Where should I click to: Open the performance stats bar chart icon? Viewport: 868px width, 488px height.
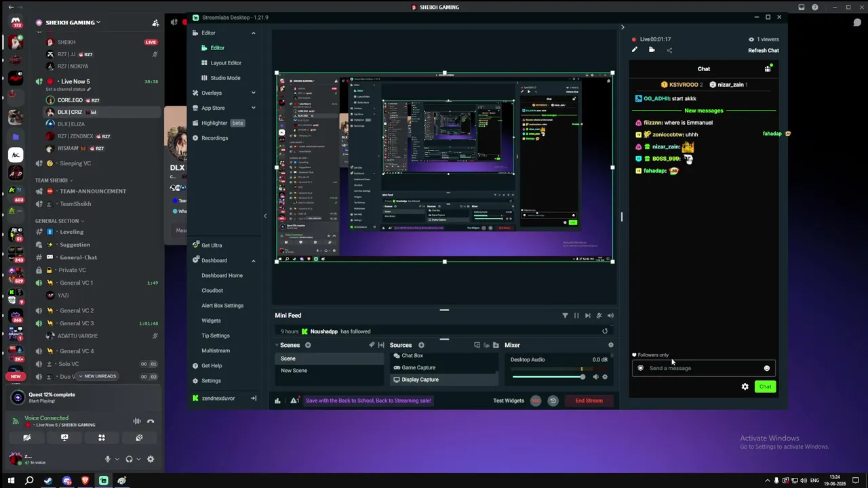(x=277, y=401)
